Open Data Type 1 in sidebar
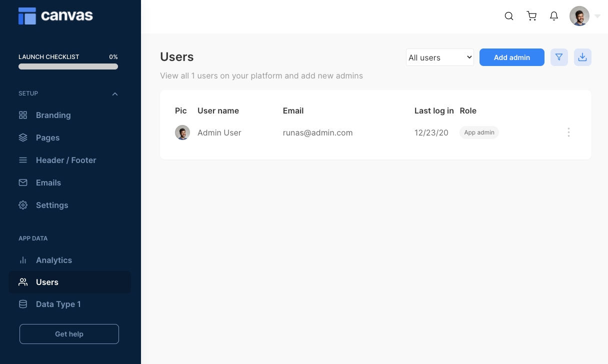The height and width of the screenshot is (364, 608). 58,304
